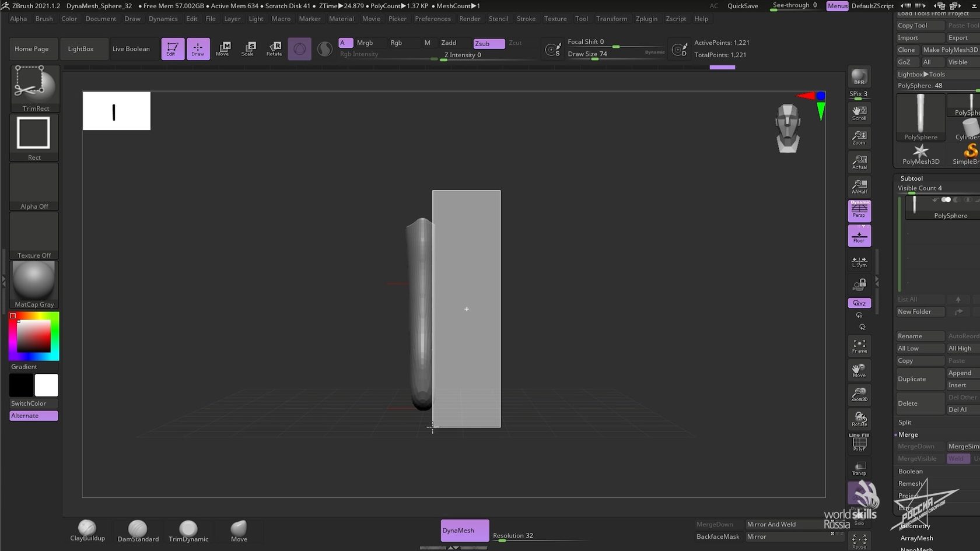
Task: Open the Preferences menu
Action: (x=433, y=19)
